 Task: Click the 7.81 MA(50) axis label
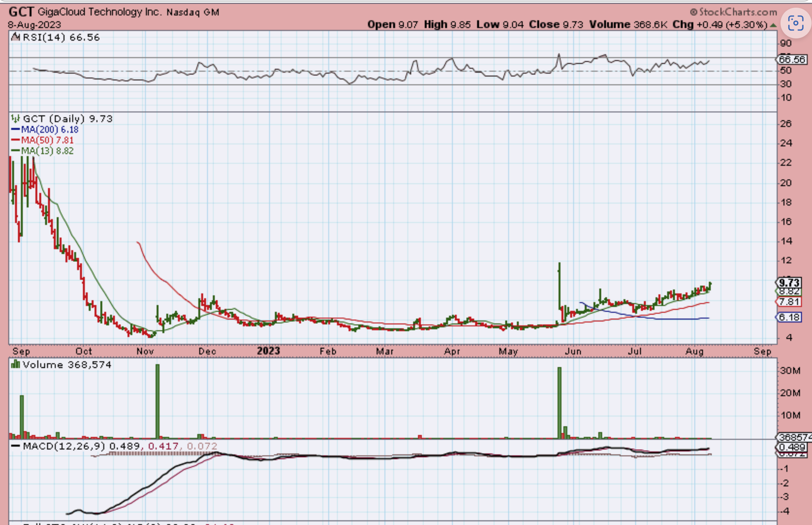(x=789, y=302)
